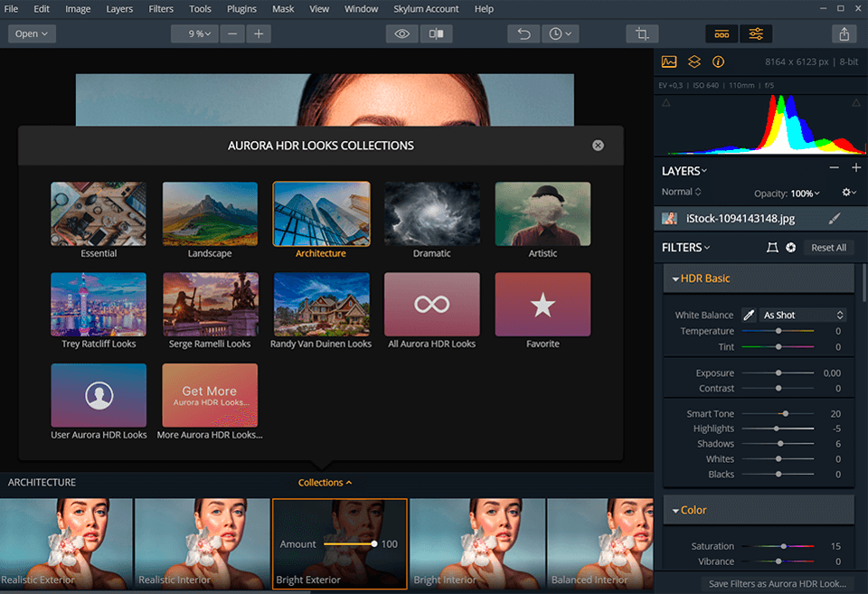Click the crop tool icon
The height and width of the screenshot is (594, 868).
[x=642, y=33]
